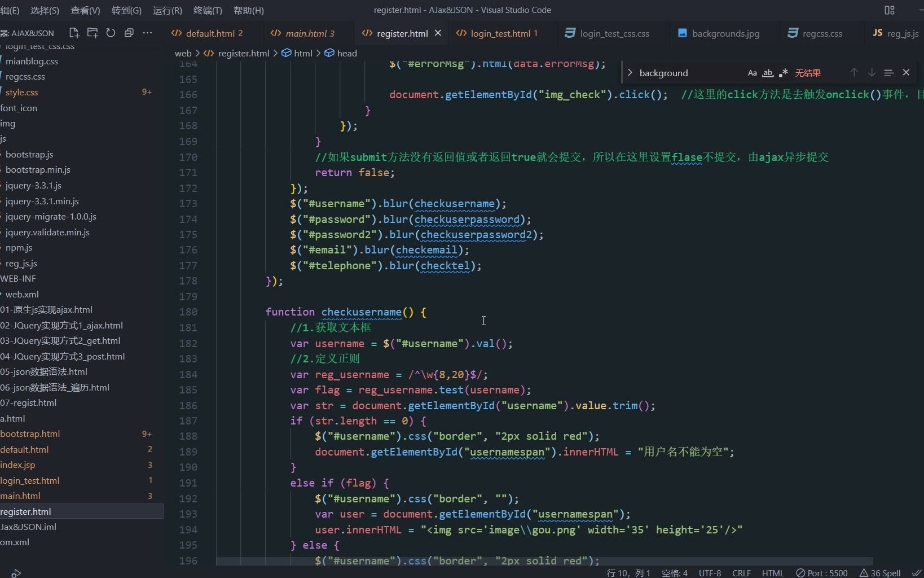Viewport: 924px width, 578px height.
Task: Click cursor position 行 10, 列 1 status
Action: pos(628,573)
